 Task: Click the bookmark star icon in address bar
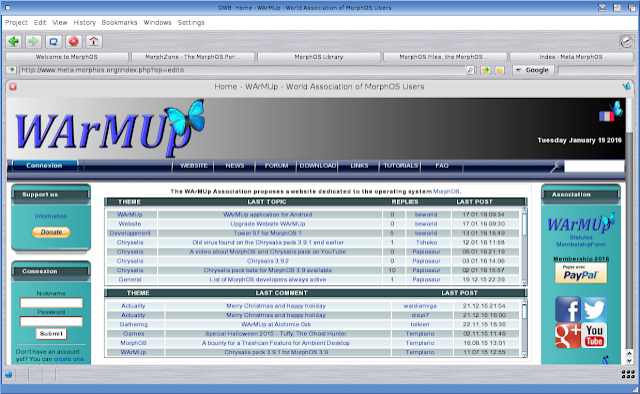pyautogui.click(x=500, y=70)
